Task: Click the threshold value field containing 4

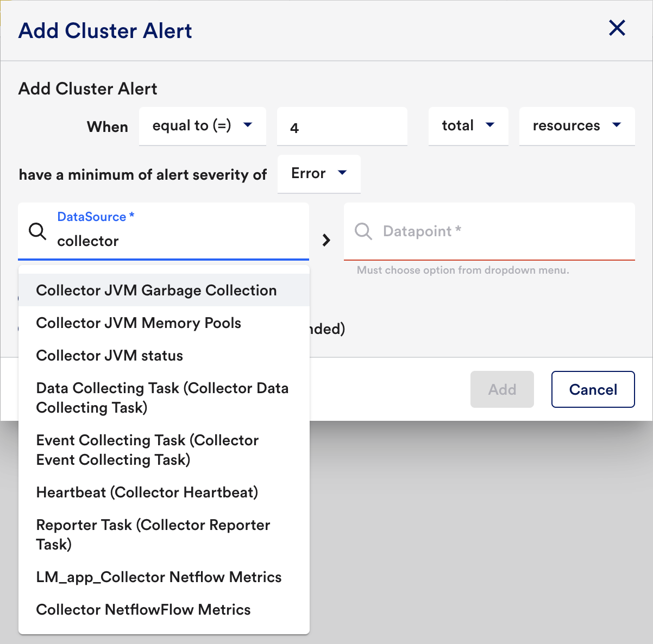Action: 342,128
